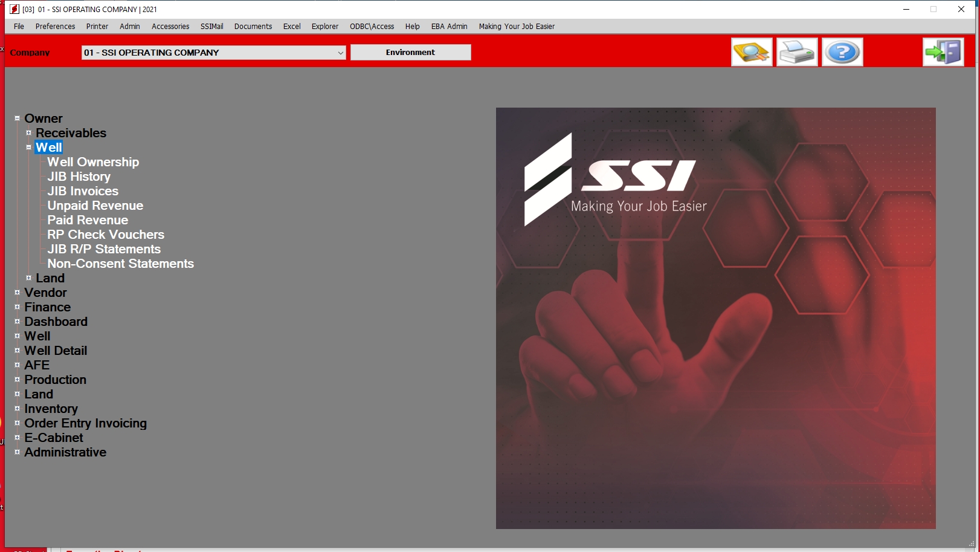The height and width of the screenshot is (552, 980).
Task: Click the Dashboard tree label
Action: click(x=56, y=322)
